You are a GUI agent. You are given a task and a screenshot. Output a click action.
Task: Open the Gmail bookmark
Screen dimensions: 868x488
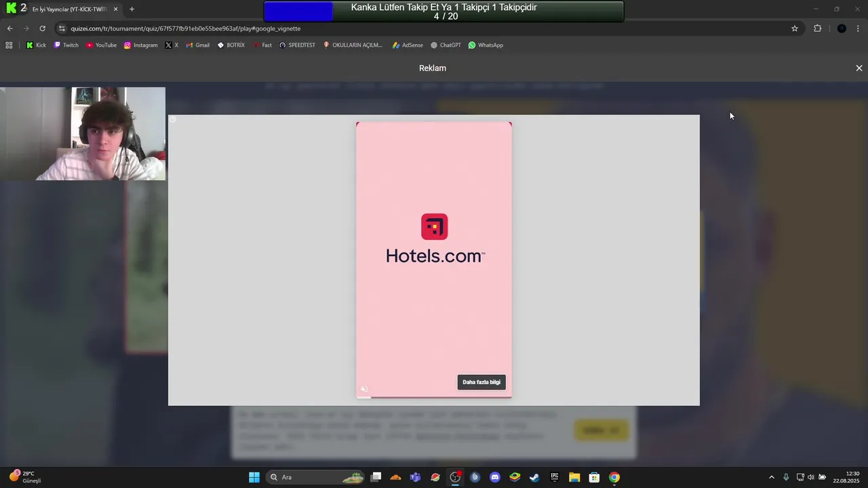(197, 45)
